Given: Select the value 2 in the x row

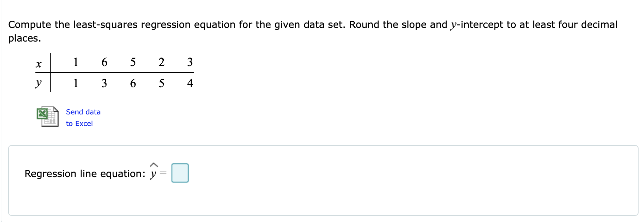Looking at the screenshot, I should point(161,62).
